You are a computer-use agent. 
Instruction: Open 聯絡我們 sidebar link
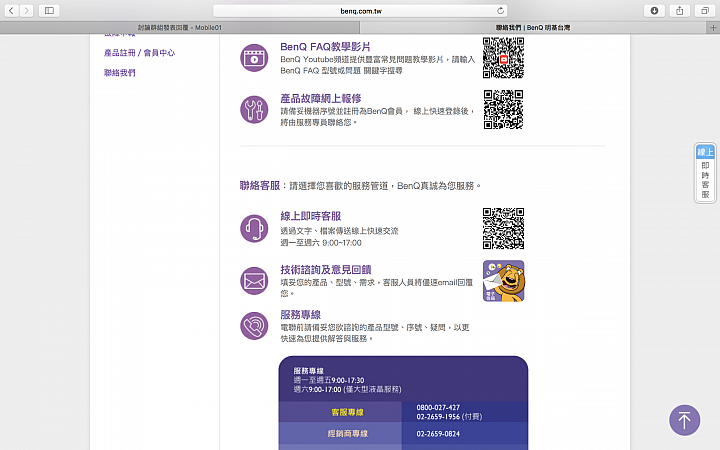pos(119,73)
